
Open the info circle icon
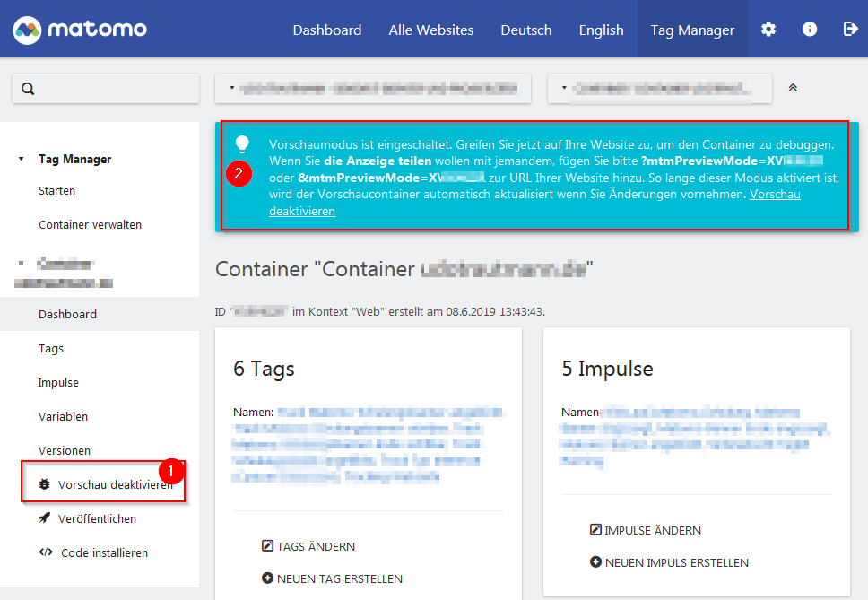(x=810, y=30)
